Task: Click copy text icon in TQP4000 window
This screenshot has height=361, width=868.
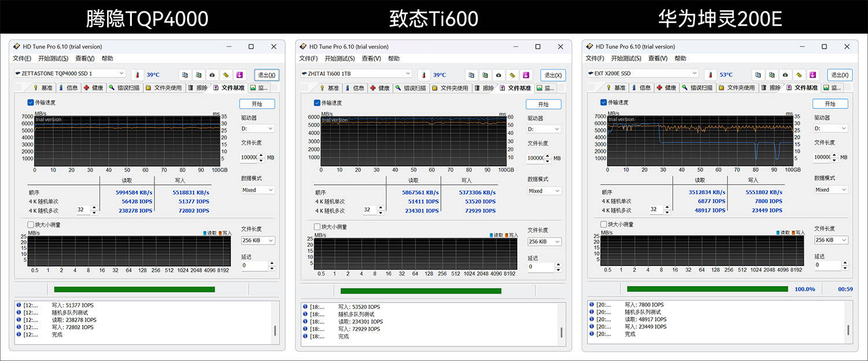Action: click(x=185, y=75)
